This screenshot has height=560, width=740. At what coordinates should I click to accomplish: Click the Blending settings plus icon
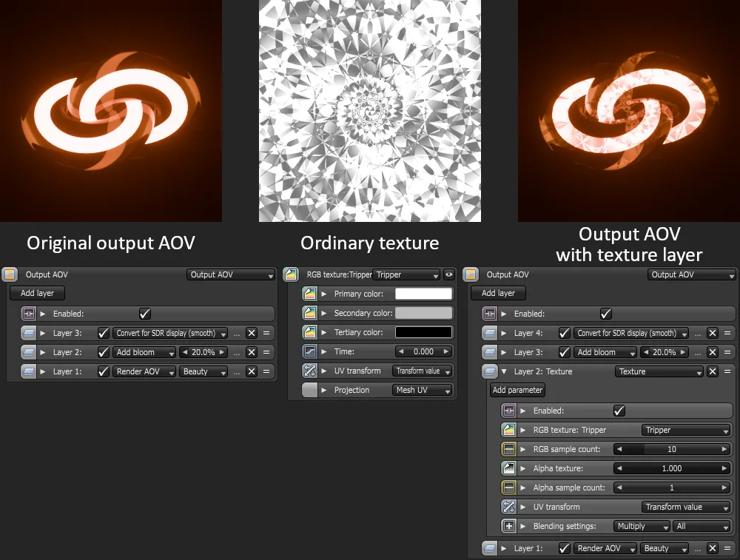[508, 526]
